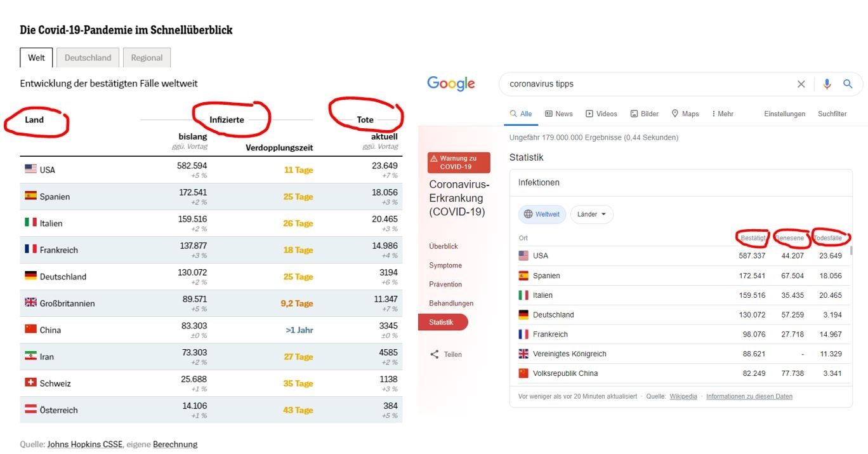Open the Johns Hopkins CSSE link
Image resolution: width=868 pixels, height=454 pixels.
(85, 444)
